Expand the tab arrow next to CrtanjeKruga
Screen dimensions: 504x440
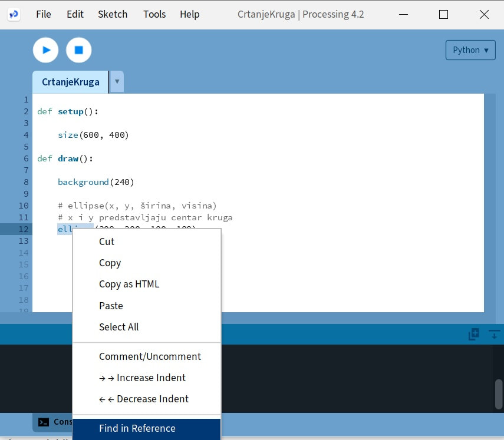(x=117, y=81)
